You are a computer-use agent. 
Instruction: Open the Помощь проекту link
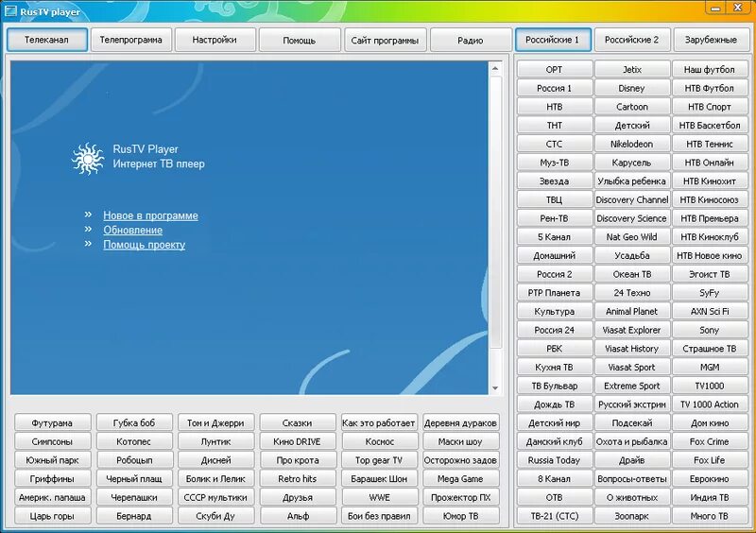coord(145,245)
